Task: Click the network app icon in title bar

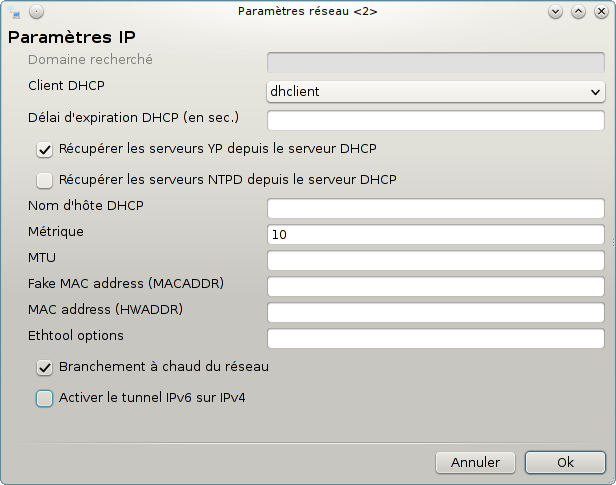Action: [14, 12]
